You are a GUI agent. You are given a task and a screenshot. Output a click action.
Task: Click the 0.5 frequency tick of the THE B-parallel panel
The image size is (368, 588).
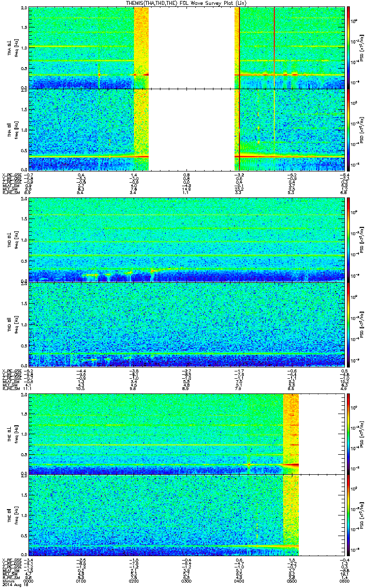point(24,535)
